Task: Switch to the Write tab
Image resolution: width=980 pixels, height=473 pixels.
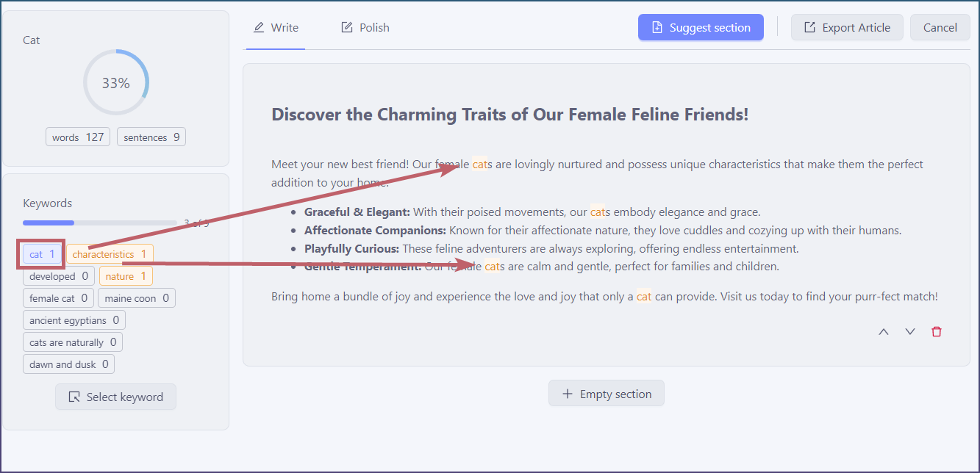Action: coord(276,28)
